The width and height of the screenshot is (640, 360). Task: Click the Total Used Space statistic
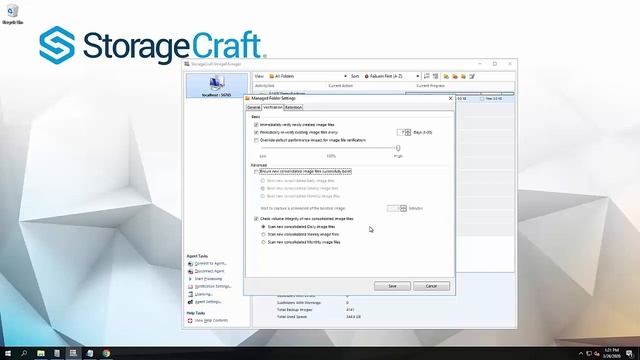pyautogui.click(x=292, y=317)
